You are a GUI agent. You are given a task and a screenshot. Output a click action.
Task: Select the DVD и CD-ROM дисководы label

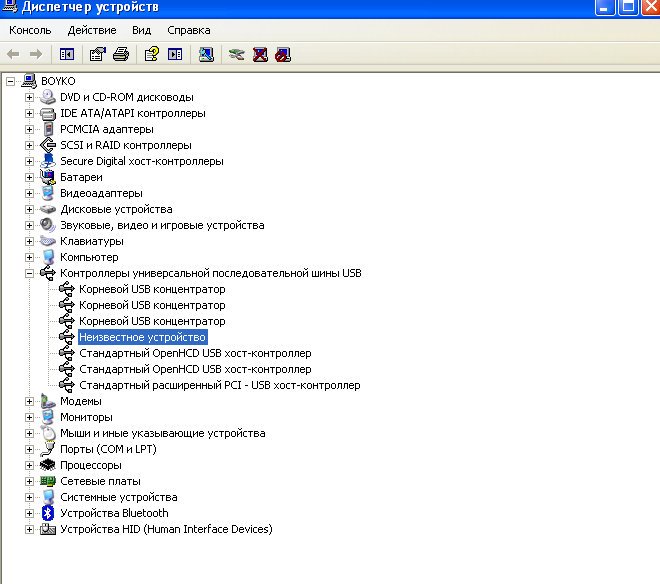click(127, 97)
